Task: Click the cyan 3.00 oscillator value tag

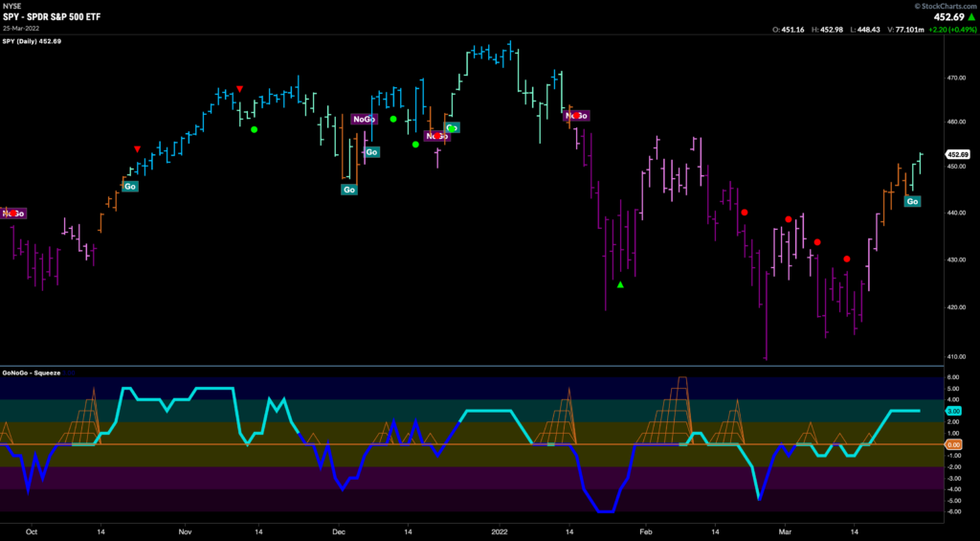Action: (x=957, y=411)
